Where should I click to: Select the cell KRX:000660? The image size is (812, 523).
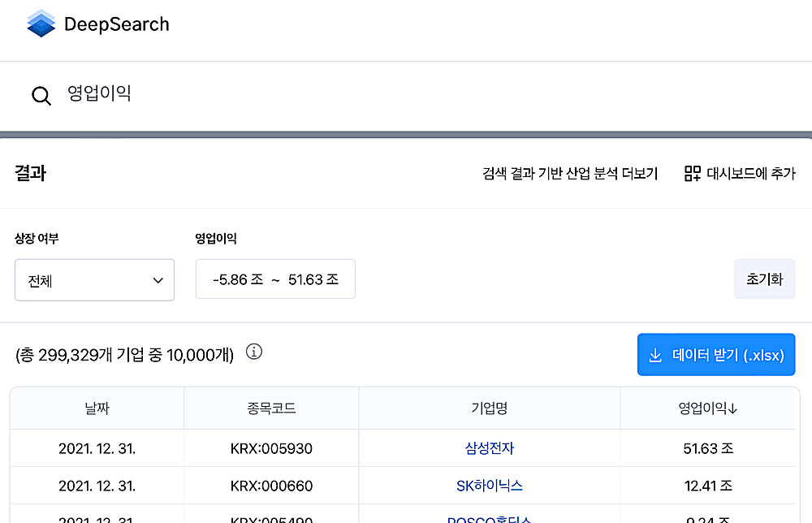271,486
